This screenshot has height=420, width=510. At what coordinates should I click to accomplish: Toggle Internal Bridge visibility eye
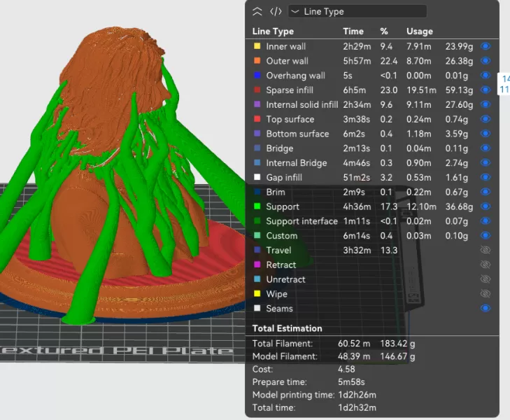click(486, 162)
